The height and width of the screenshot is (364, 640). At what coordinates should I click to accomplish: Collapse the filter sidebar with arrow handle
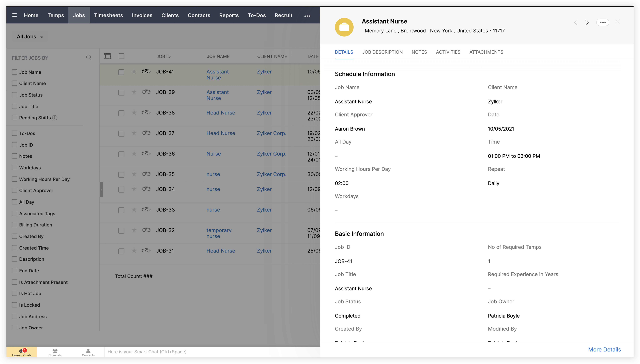pos(101,189)
